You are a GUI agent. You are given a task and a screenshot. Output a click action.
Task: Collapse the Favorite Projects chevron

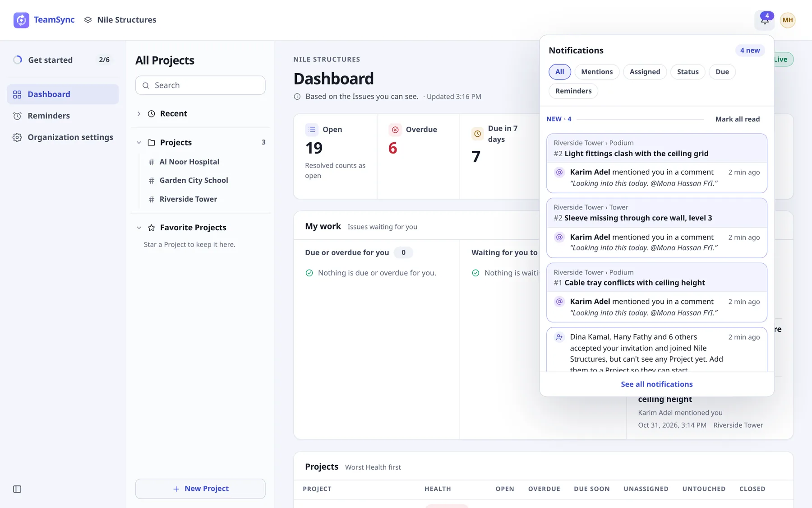139,228
